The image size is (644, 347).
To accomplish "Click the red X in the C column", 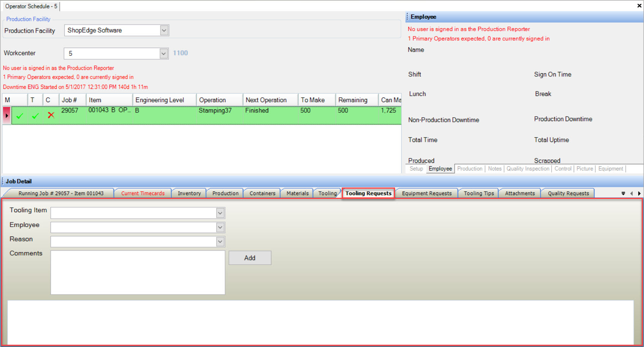I will pyautogui.click(x=51, y=115).
